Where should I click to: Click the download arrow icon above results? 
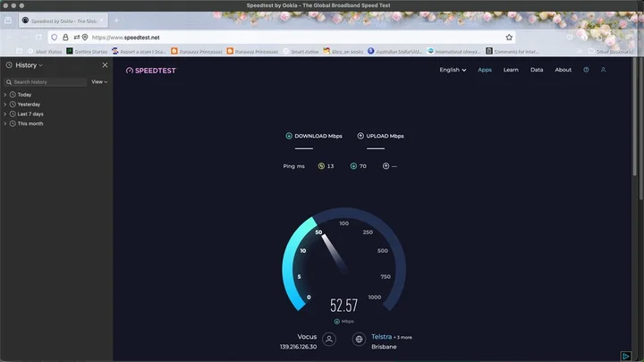[289, 136]
